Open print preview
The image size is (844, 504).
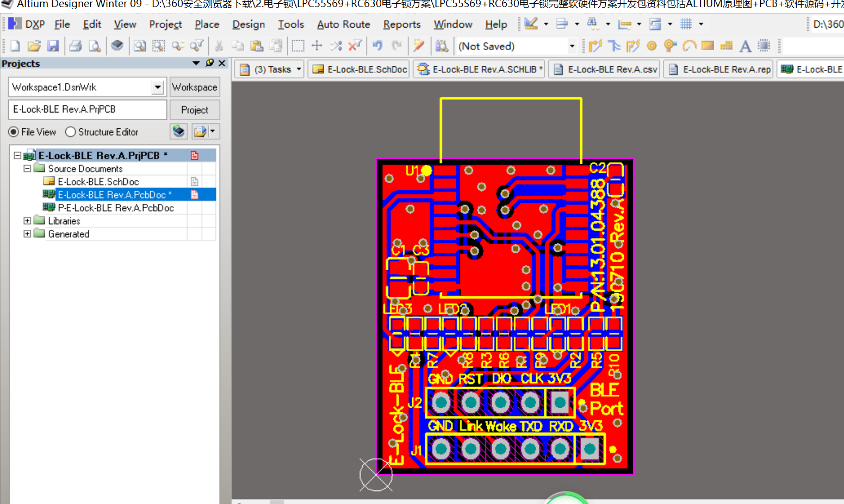95,46
